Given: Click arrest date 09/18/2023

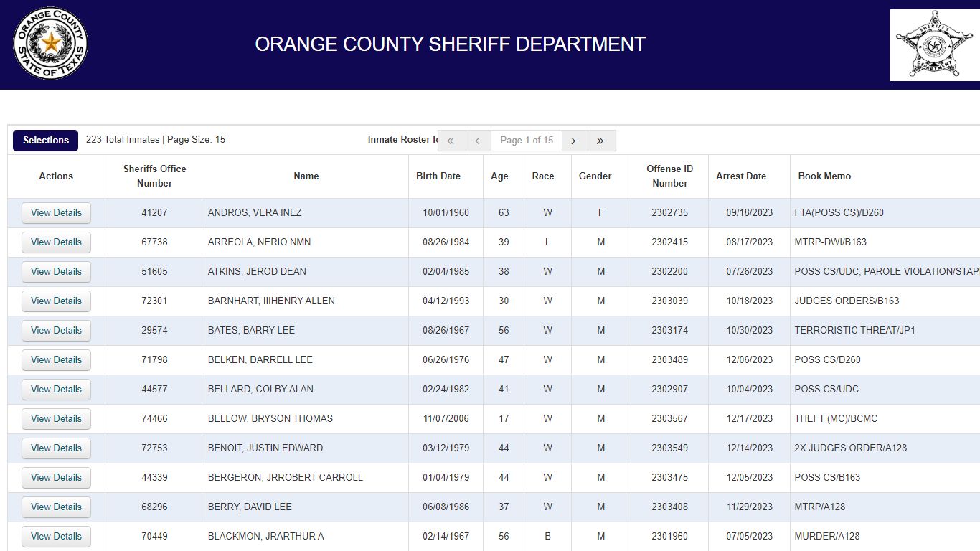Looking at the screenshot, I should (750, 213).
